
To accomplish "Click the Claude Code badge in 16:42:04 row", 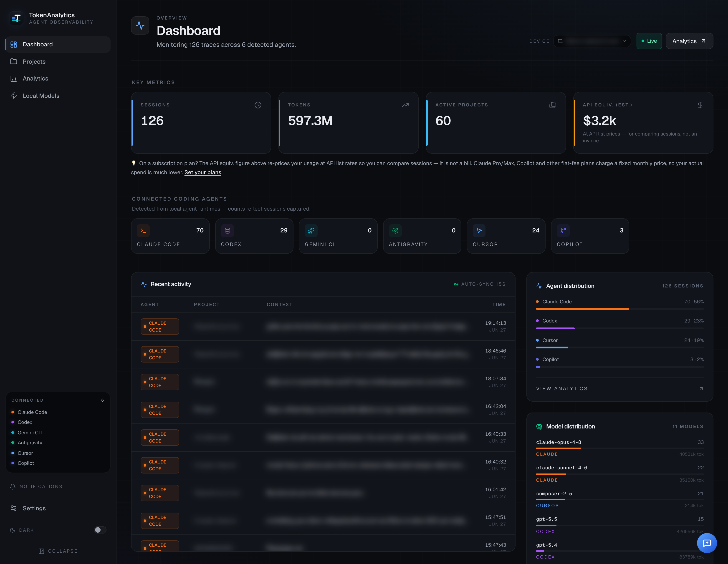I will pyautogui.click(x=160, y=410).
